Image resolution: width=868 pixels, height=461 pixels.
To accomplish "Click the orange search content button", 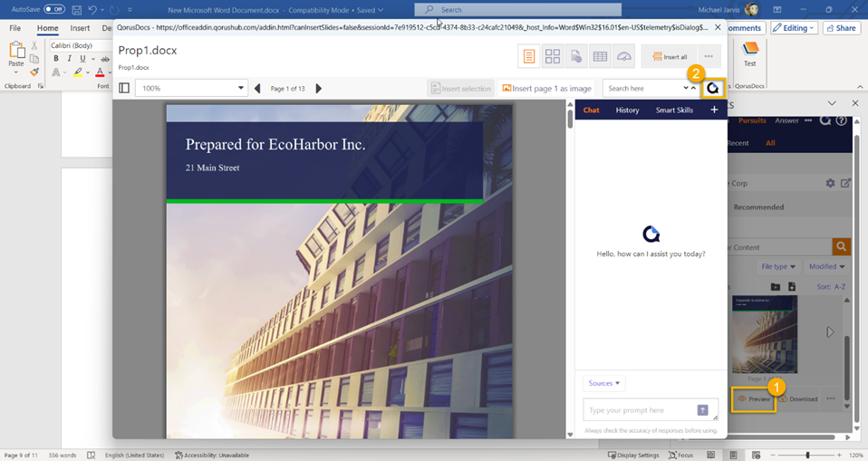I will coord(842,246).
